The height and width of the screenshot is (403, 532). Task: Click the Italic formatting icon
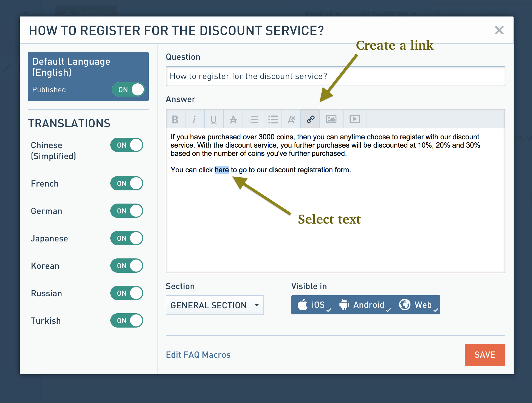193,119
